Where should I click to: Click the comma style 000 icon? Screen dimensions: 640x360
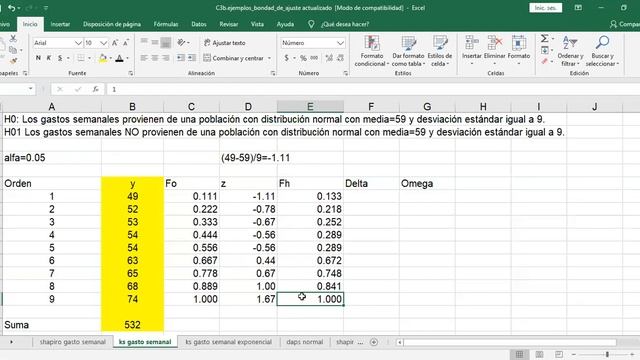point(314,58)
